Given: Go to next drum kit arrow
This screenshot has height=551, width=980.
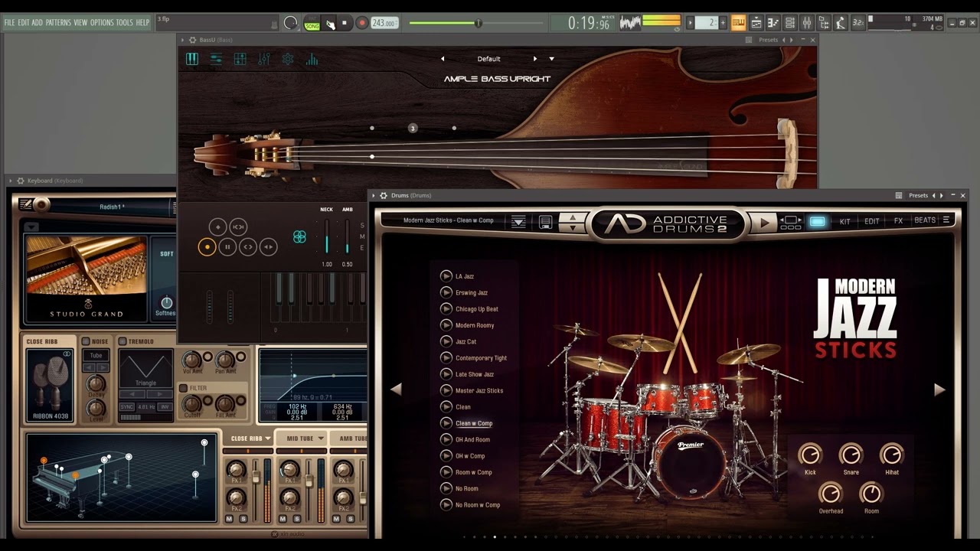Looking at the screenshot, I should (x=939, y=390).
